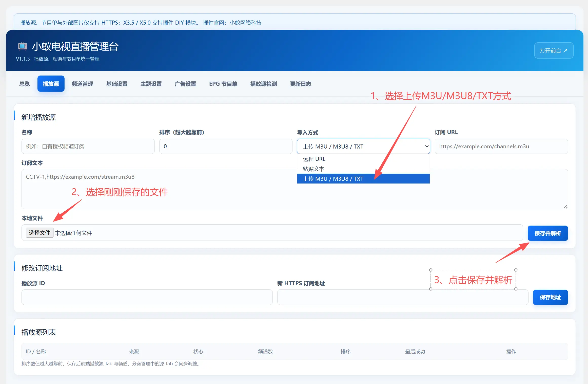
Task: Click the 名称 input field
Action: 88,146
